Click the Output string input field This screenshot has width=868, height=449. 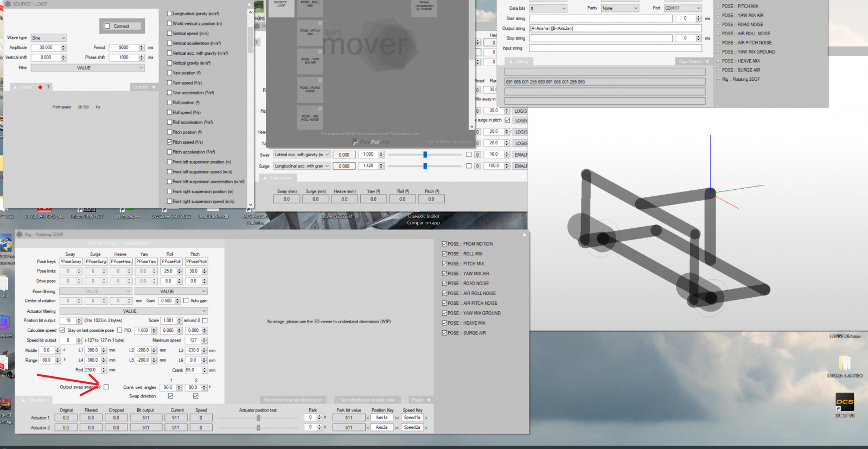pyautogui.click(x=615, y=28)
